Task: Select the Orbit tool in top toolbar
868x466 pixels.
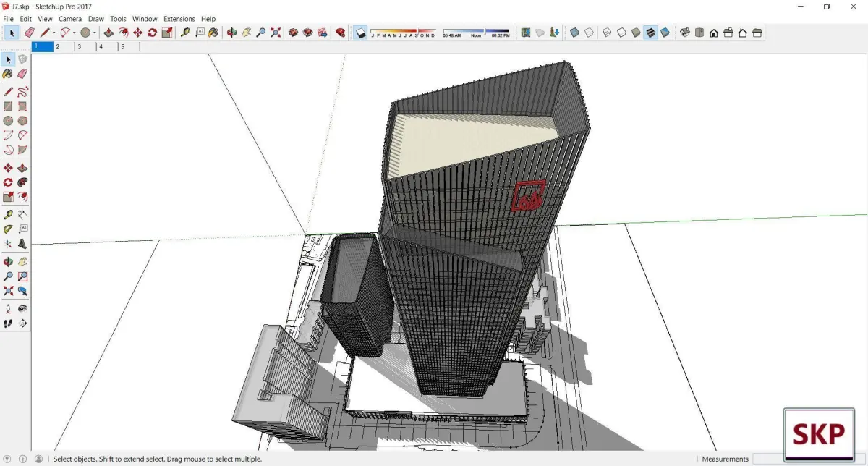Action: click(231, 33)
